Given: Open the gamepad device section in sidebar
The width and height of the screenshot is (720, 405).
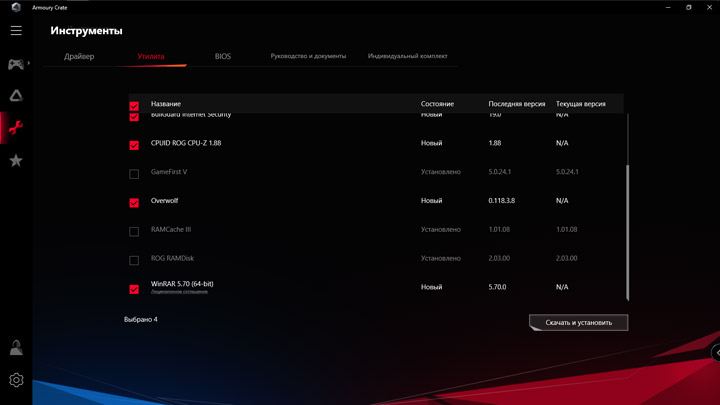Looking at the screenshot, I should [x=16, y=64].
